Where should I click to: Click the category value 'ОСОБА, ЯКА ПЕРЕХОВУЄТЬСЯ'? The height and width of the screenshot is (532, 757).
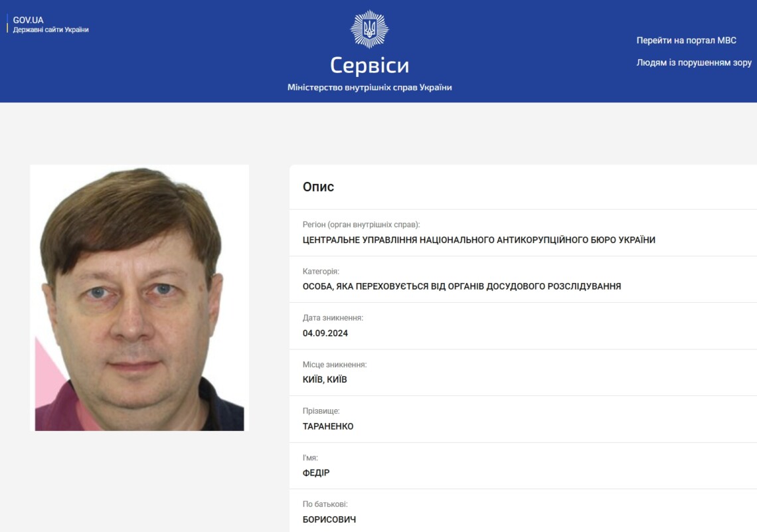point(462,286)
